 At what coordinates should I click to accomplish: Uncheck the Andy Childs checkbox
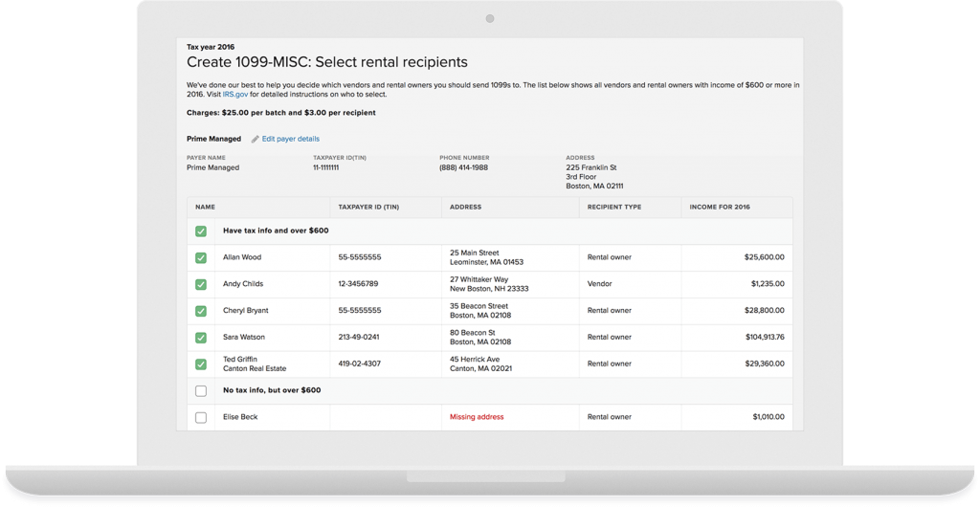point(201,284)
